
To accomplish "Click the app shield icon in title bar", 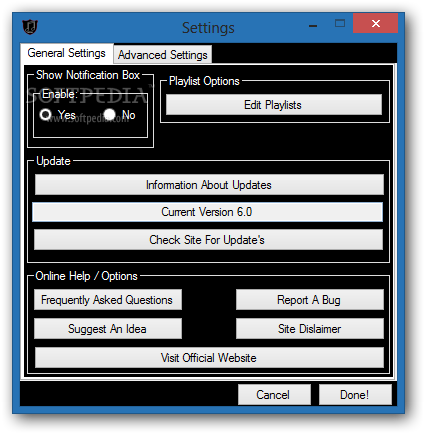I will [x=30, y=26].
